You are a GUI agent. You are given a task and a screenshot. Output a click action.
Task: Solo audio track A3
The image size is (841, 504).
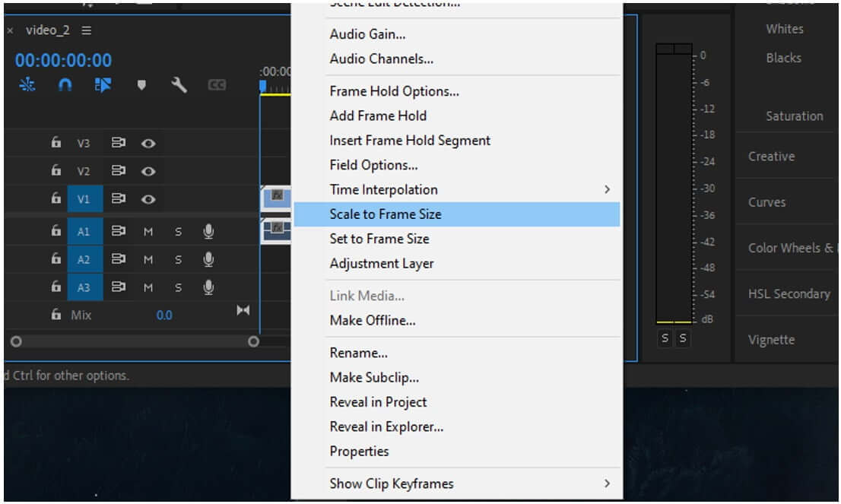click(178, 287)
